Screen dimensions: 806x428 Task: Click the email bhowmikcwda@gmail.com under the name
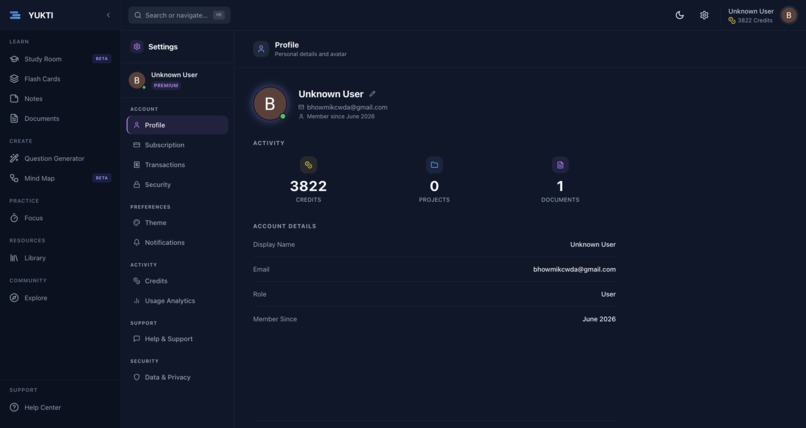point(347,107)
